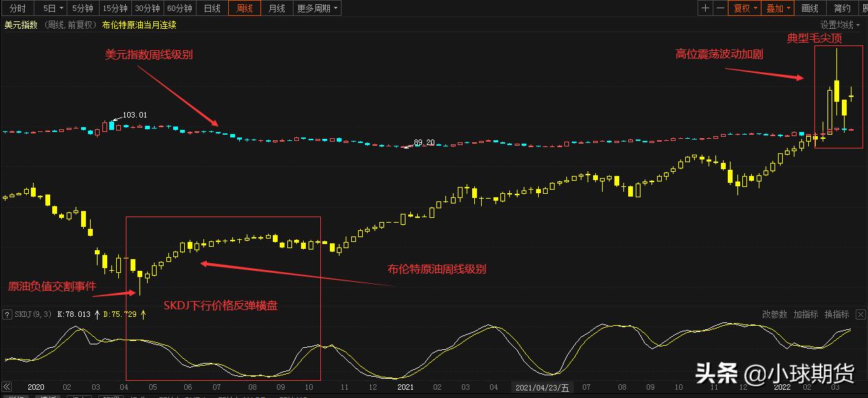Switch to the 月线 monthly chart tab
Screen dimensions: 868x398
tap(276, 8)
